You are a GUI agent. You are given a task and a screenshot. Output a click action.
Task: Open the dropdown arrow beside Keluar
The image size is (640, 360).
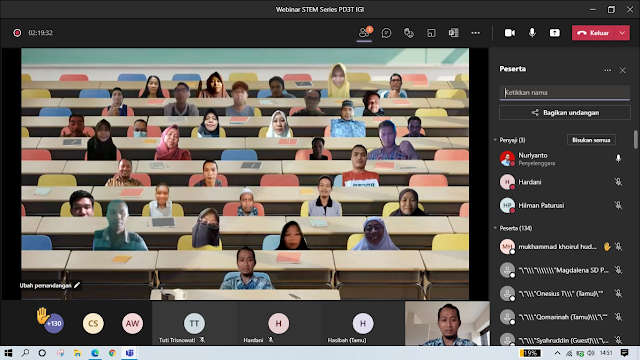coord(622,33)
